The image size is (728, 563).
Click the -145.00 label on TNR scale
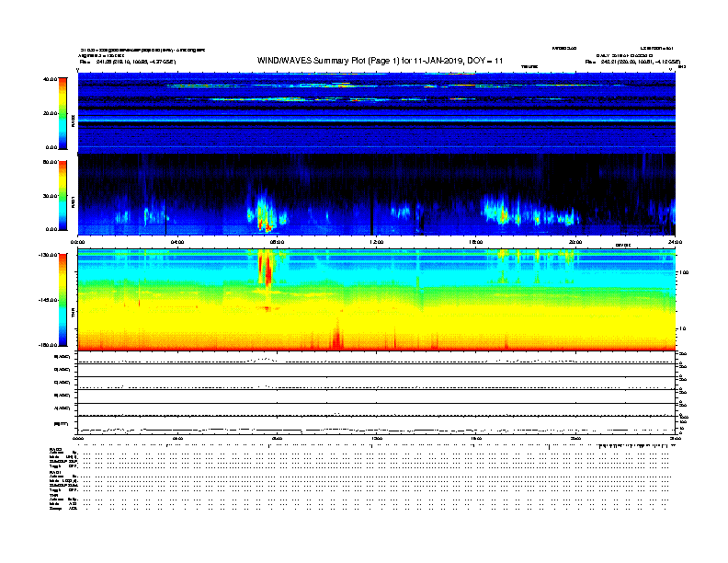pos(49,300)
